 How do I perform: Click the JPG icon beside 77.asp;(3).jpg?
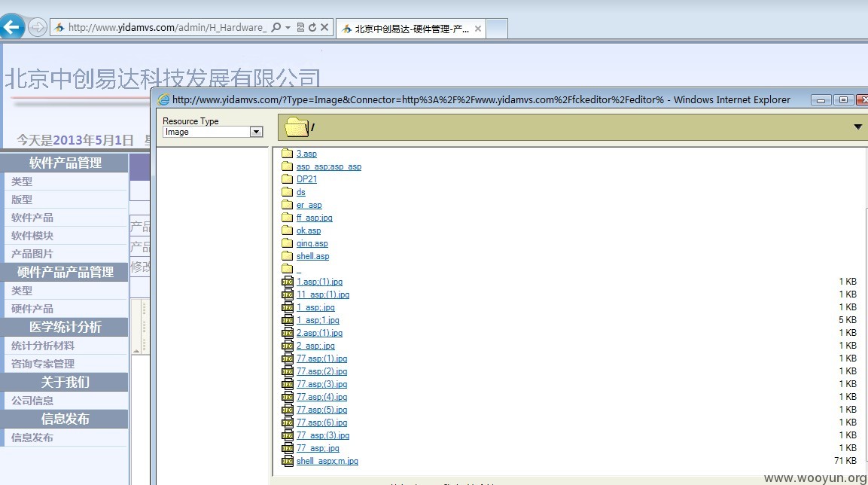pyautogui.click(x=288, y=384)
